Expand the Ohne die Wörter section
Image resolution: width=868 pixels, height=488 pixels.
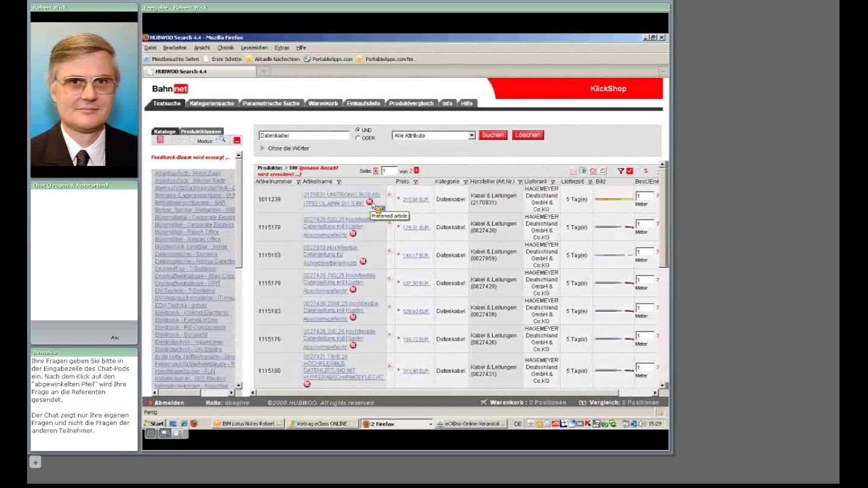262,148
